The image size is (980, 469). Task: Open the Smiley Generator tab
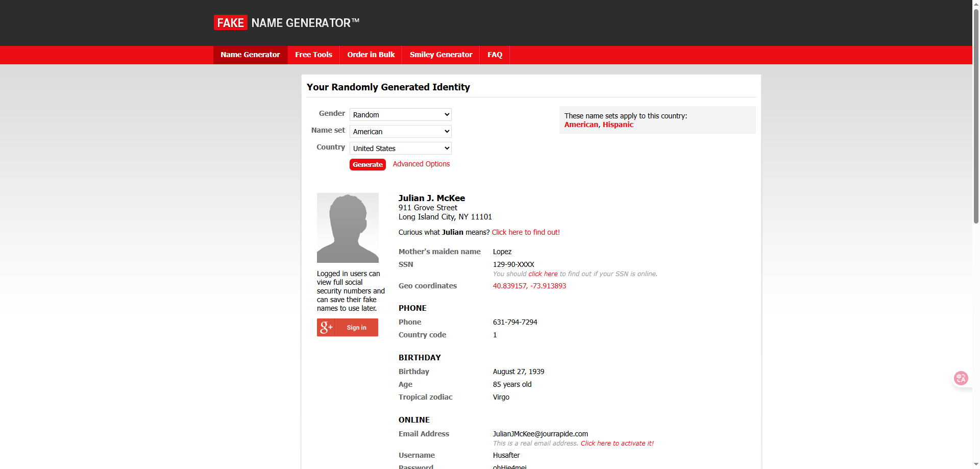(441, 55)
